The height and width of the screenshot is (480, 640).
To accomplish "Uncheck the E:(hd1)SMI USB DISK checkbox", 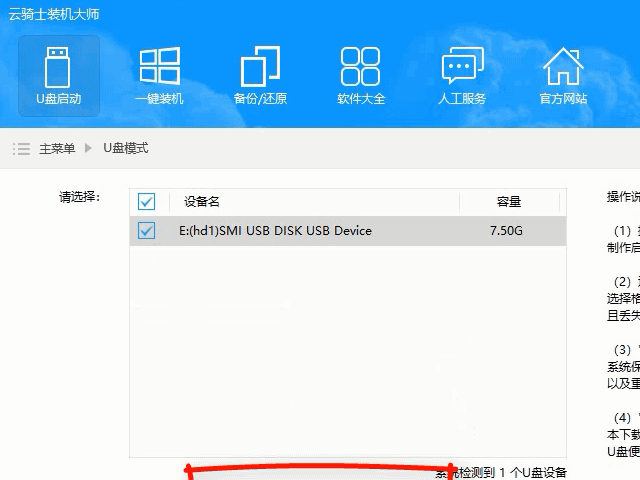I will (146, 230).
